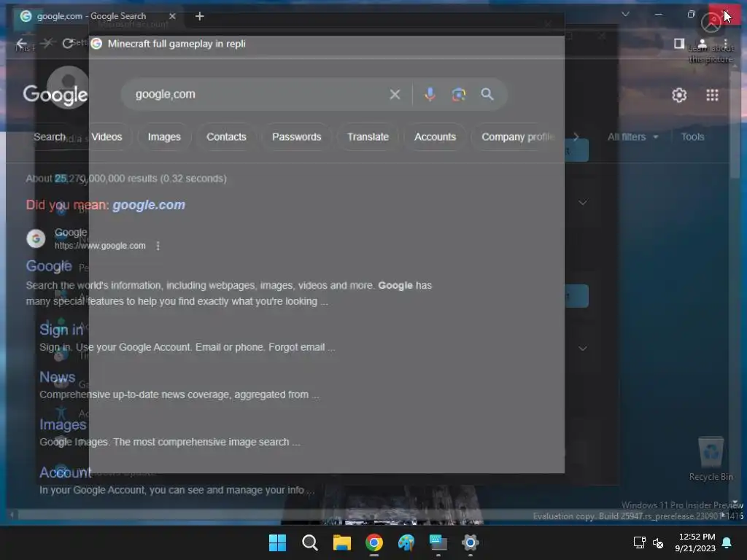Select the Accounts filter chip
Image resolution: width=747 pixels, height=560 pixels.
(435, 136)
